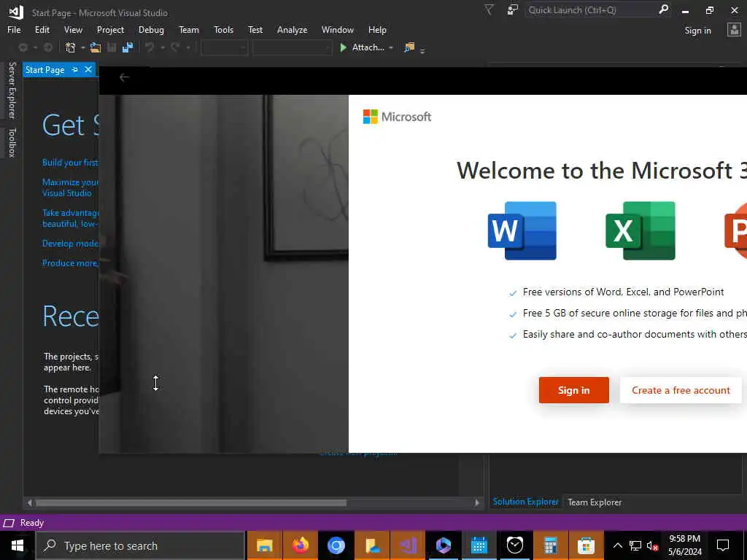Open the Server Explorer side tab
Screen dimensions: 747x560
(12, 90)
